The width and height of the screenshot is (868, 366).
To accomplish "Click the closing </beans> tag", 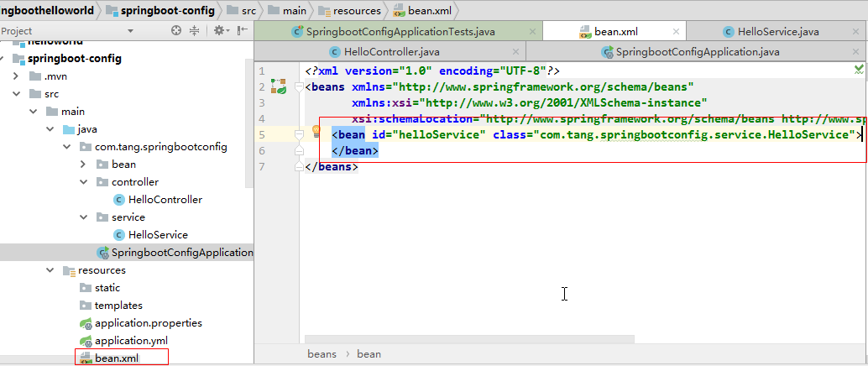I will (332, 166).
